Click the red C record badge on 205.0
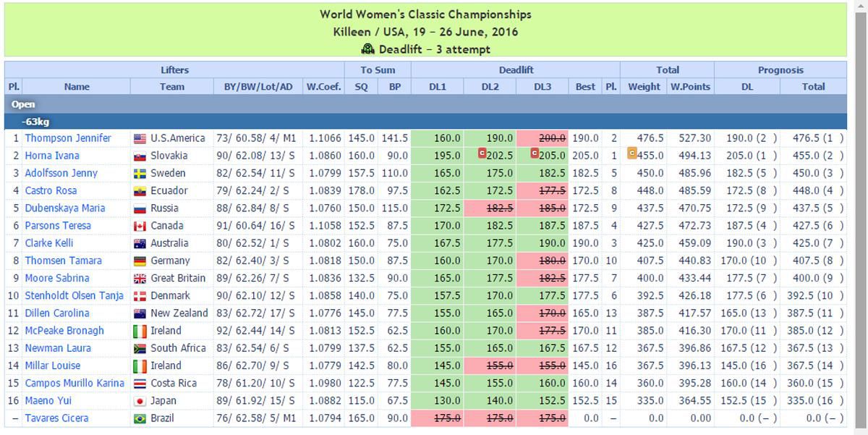 click(x=535, y=153)
